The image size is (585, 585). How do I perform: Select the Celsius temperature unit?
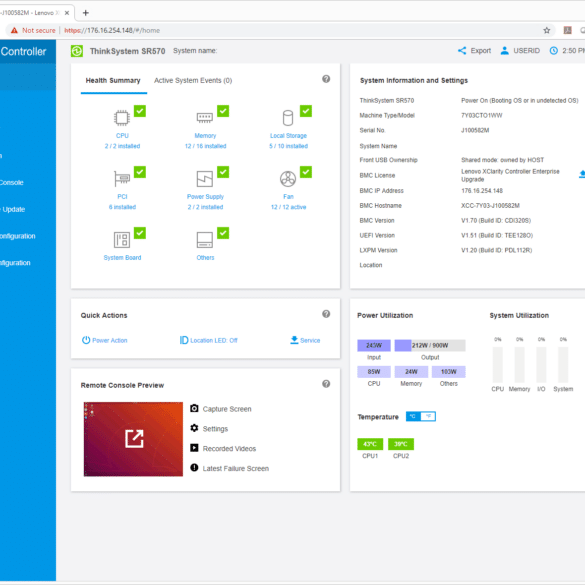[x=413, y=416]
